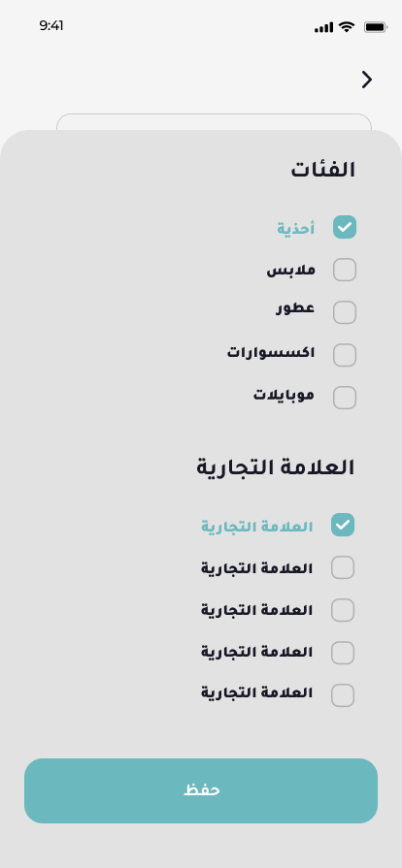The width and height of the screenshot is (402, 868).
Task: Tap the الفئات section heading
Action: (x=322, y=170)
